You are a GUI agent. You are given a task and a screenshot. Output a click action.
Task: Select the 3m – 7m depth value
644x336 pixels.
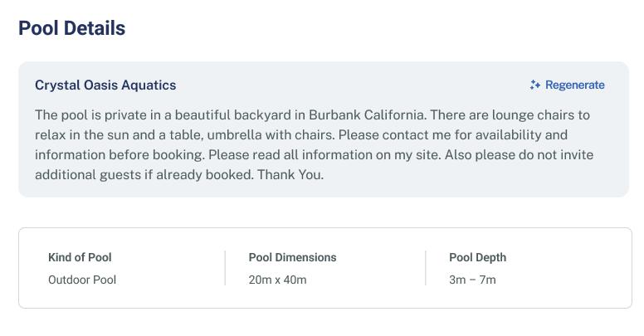pos(472,280)
